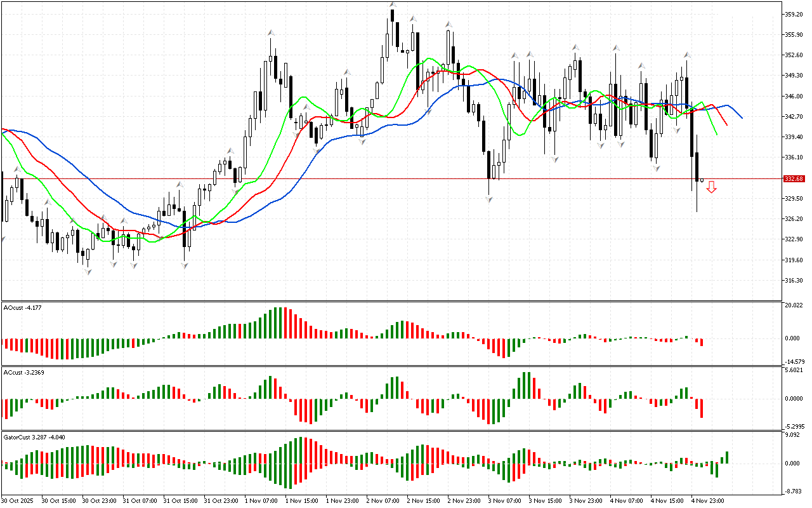The width and height of the screenshot is (812, 508).
Task: Click the 30 Oct 2025 date label
Action: [x=18, y=501]
